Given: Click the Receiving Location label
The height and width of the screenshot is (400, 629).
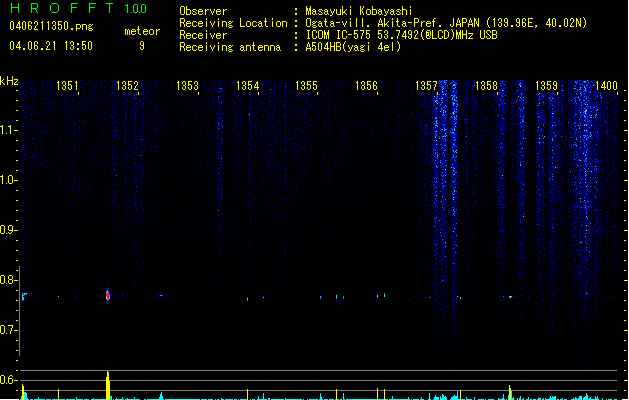Looking at the screenshot, I should click(x=233, y=23).
